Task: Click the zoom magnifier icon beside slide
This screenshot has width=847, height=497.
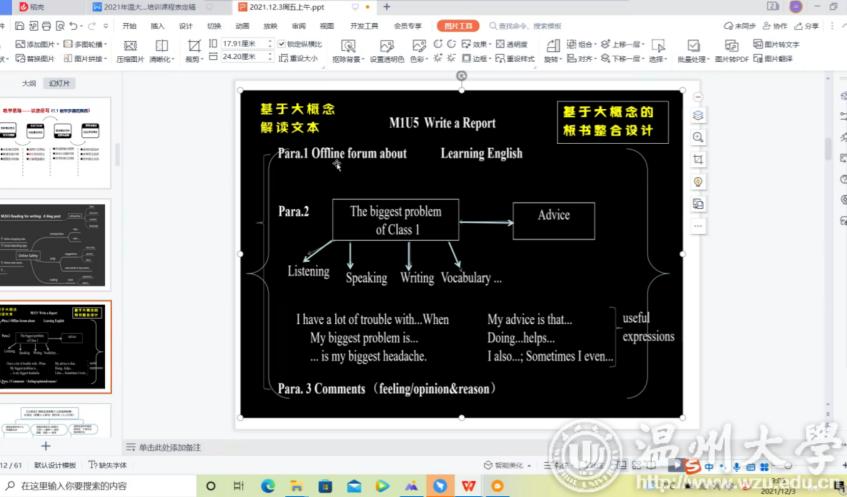Action: pos(698,137)
